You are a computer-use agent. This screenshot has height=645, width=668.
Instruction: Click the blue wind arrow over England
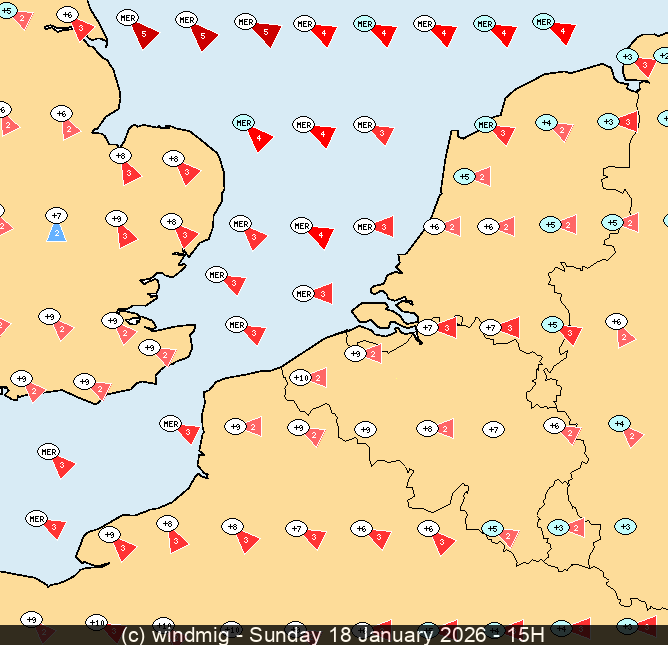[57, 233]
